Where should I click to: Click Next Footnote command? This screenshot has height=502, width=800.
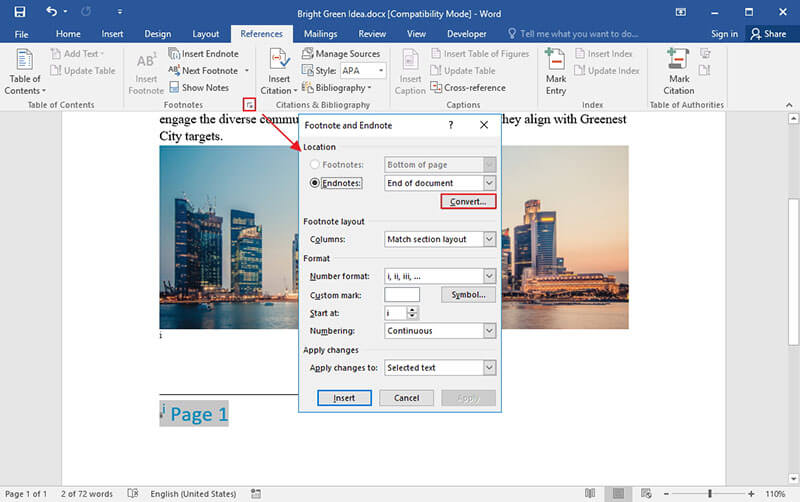[x=204, y=70]
